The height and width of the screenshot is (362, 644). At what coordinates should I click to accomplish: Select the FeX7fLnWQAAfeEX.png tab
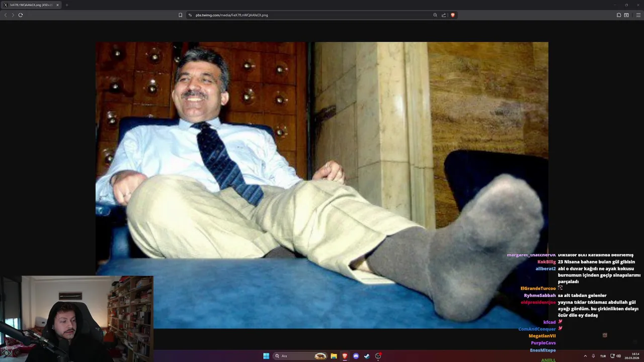31,5
